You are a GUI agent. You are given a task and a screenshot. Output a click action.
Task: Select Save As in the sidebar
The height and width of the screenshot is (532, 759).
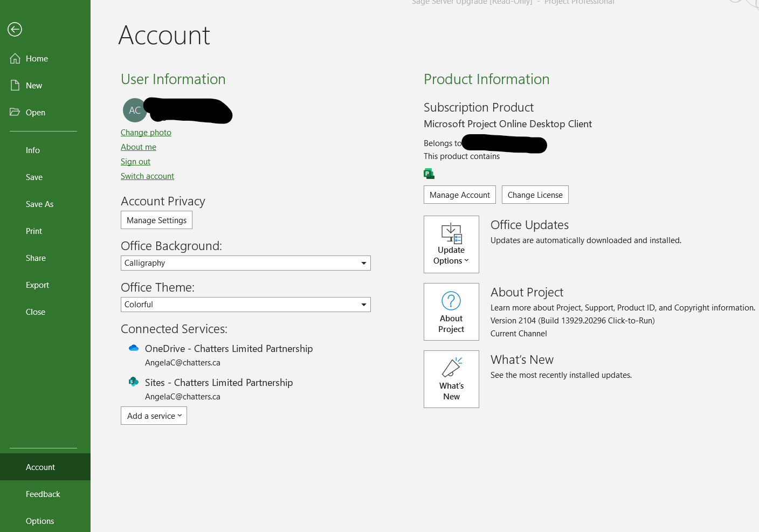tap(45, 204)
